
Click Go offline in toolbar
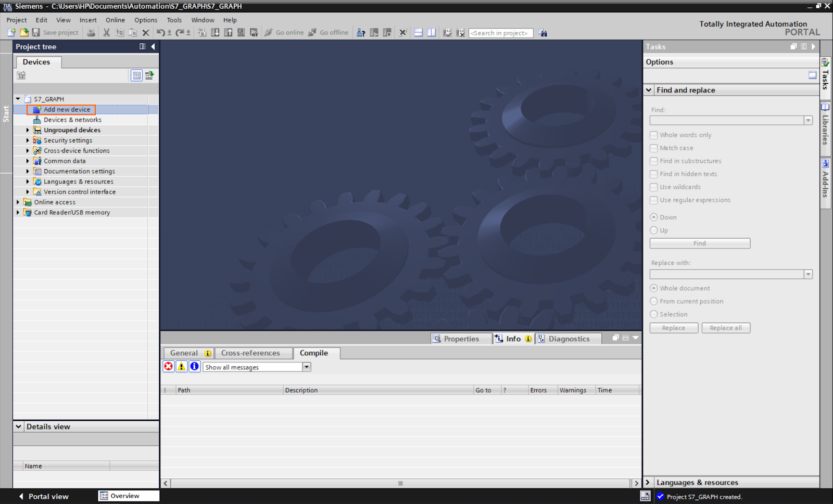click(329, 32)
